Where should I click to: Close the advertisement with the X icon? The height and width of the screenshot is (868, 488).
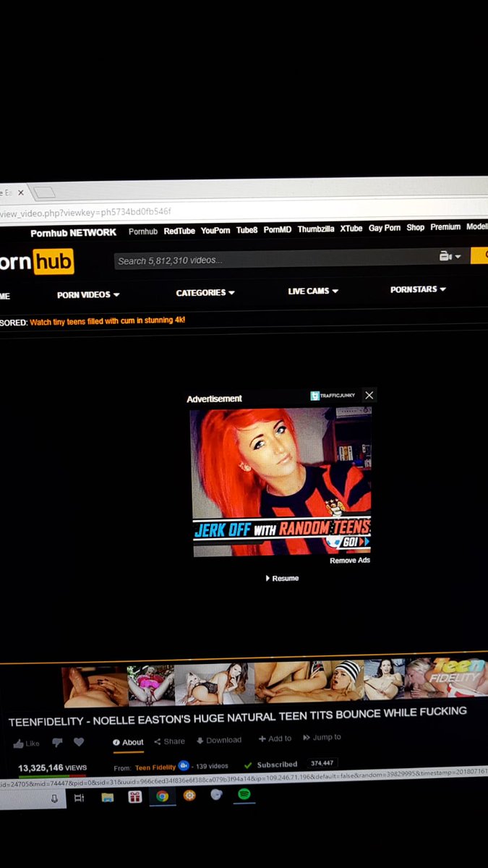click(x=369, y=395)
